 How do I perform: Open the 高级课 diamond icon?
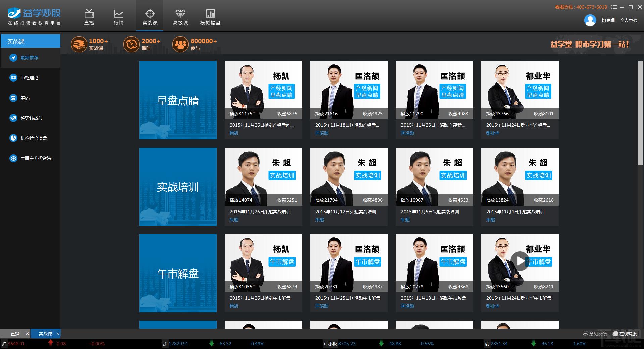tap(180, 17)
